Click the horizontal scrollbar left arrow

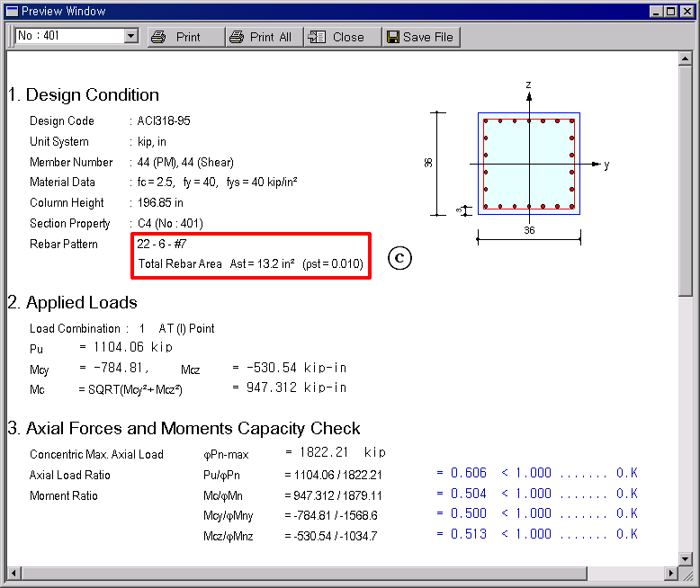tap(13, 574)
